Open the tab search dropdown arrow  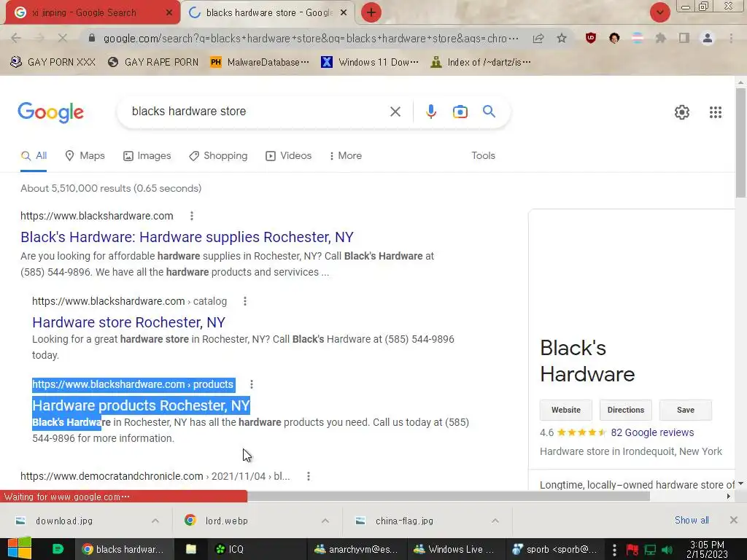pyautogui.click(x=659, y=12)
